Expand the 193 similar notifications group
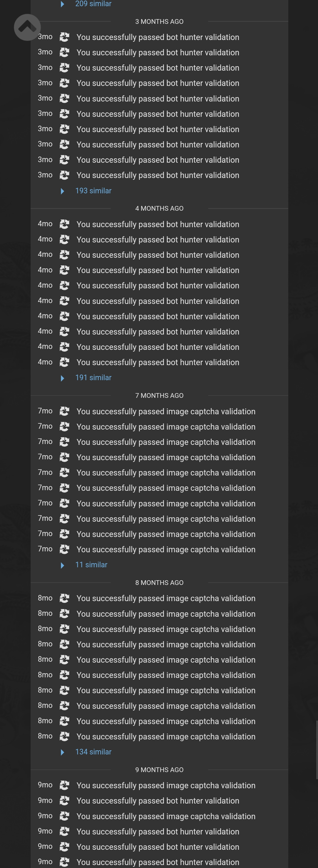 point(93,191)
